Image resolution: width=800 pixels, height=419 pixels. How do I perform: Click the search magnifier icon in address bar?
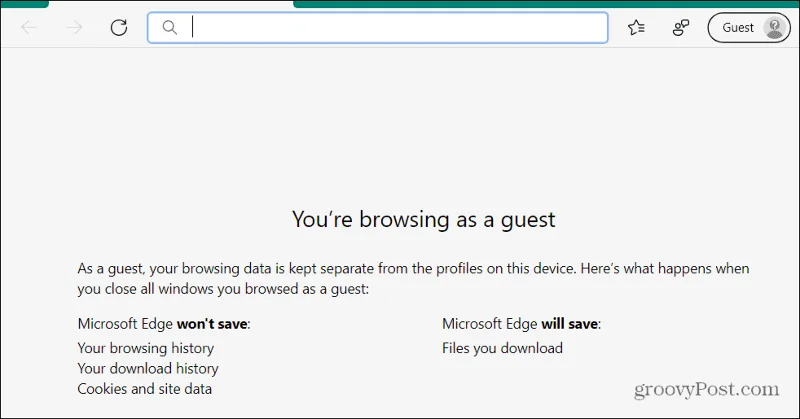tap(169, 28)
